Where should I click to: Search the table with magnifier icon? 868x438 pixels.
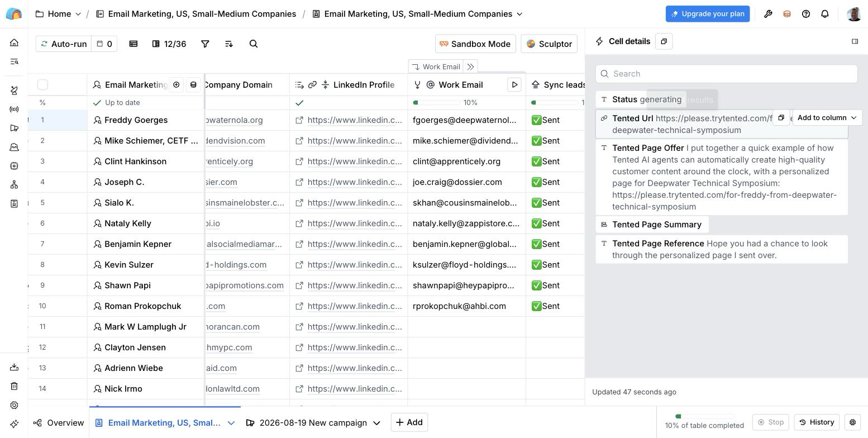tap(254, 44)
